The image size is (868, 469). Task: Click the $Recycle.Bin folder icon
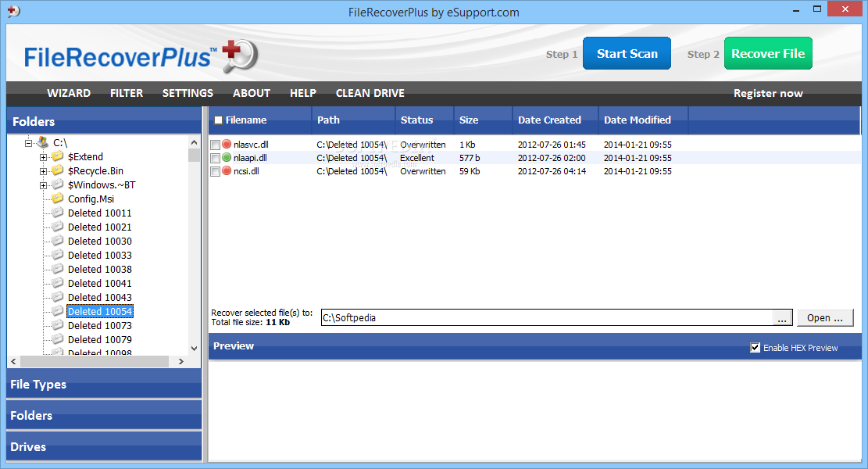click(58, 170)
